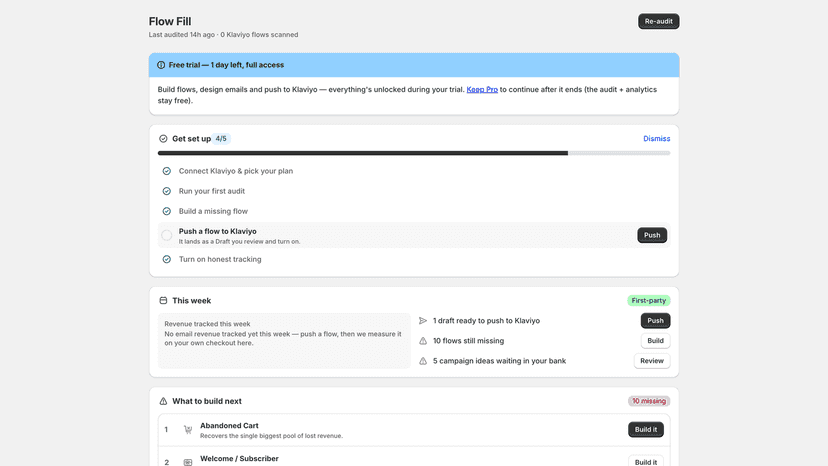Click warning icon beside 5 campaign ideas

point(423,361)
